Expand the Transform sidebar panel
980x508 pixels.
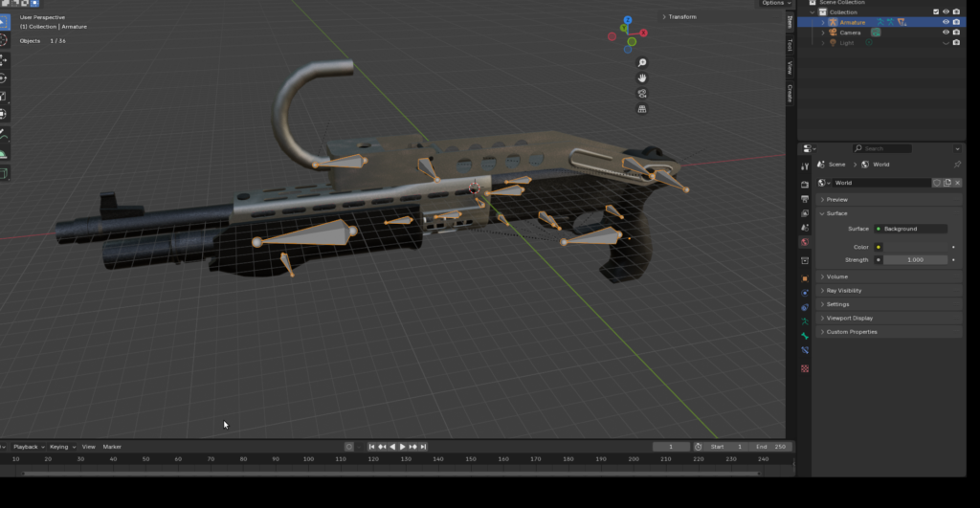pyautogui.click(x=679, y=17)
